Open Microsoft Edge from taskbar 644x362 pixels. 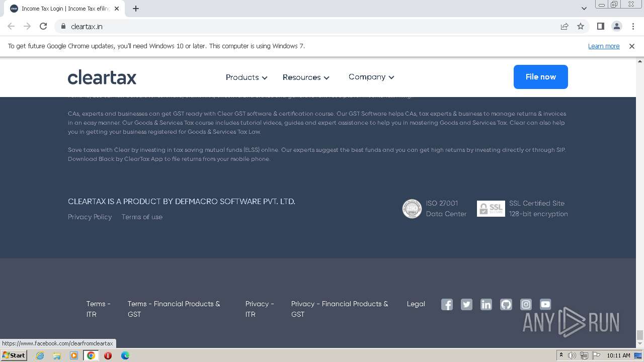(125, 355)
